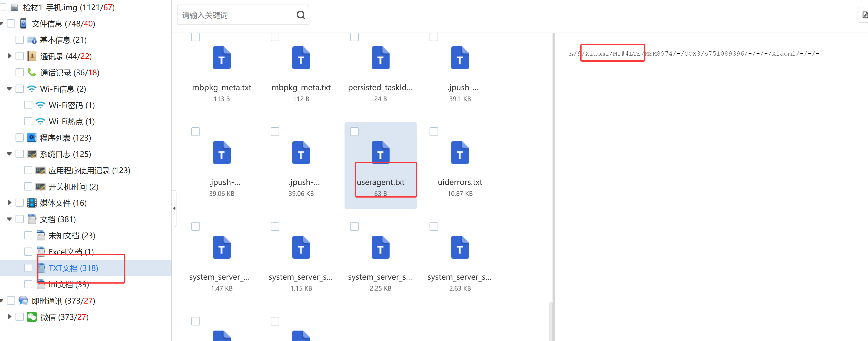Click the useragent.txt file name

(380, 182)
